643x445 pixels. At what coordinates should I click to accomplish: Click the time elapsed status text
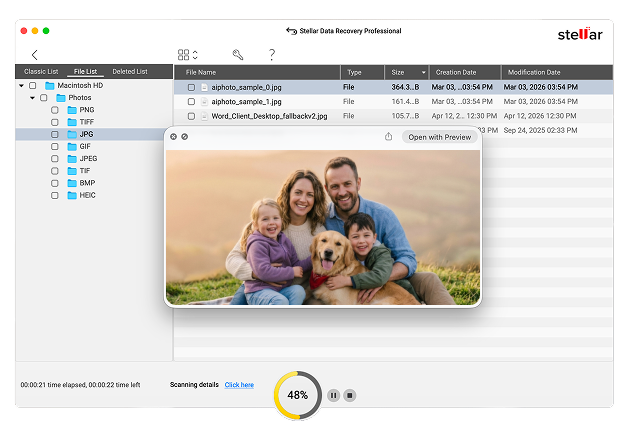point(80,385)
